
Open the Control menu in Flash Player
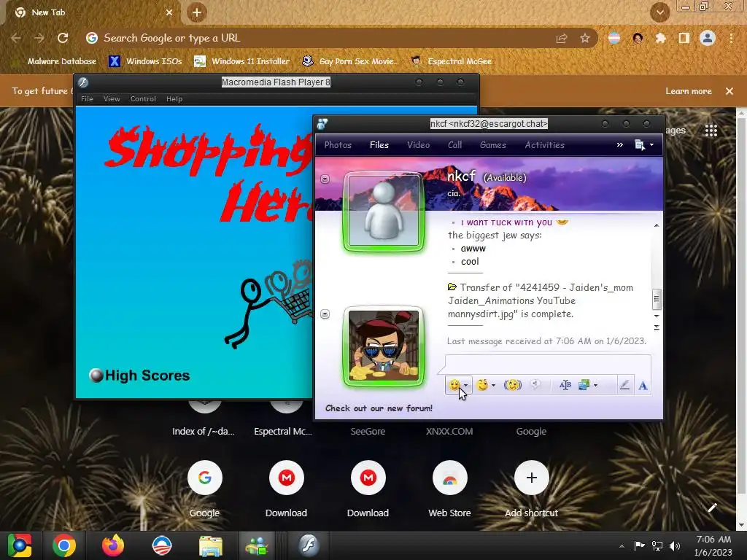point(144,99)
